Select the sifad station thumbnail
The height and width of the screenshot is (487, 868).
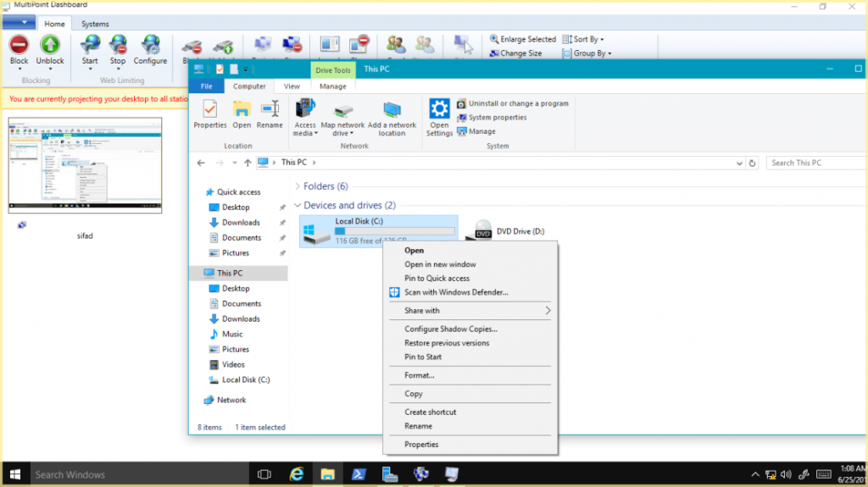pyautogui.click(x=85, y=165)
